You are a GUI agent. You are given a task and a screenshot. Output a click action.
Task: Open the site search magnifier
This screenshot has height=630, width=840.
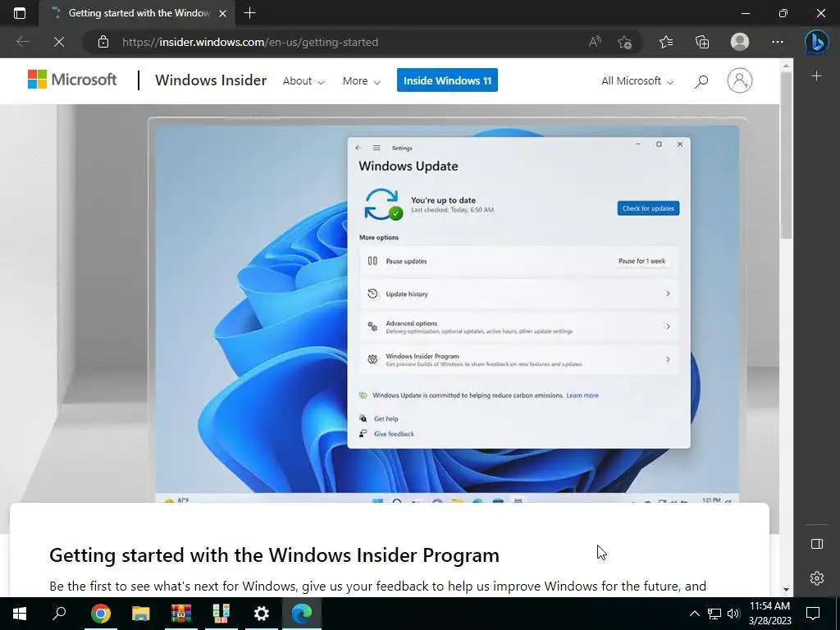click(x=701, y=81)
